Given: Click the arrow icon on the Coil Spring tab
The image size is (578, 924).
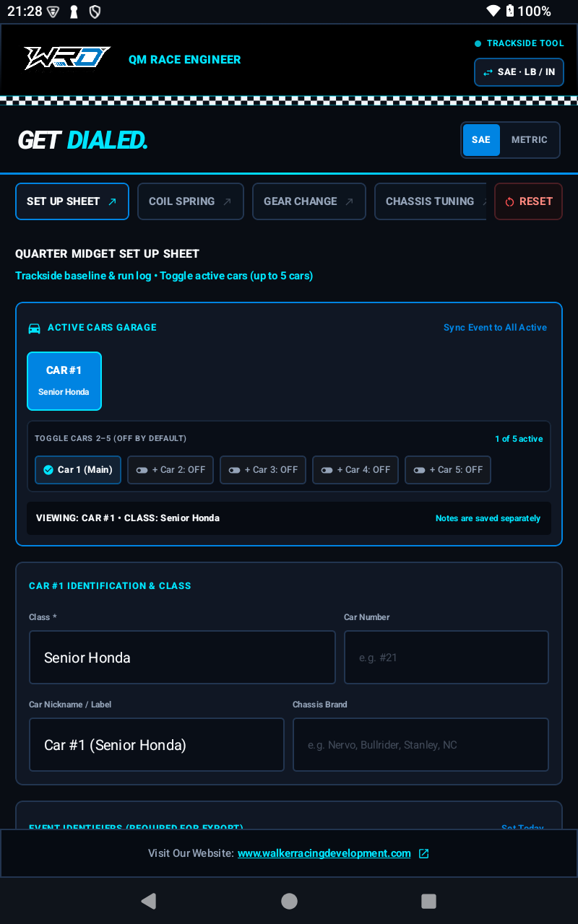Looking at the screenshot, I should click(227, 201).
